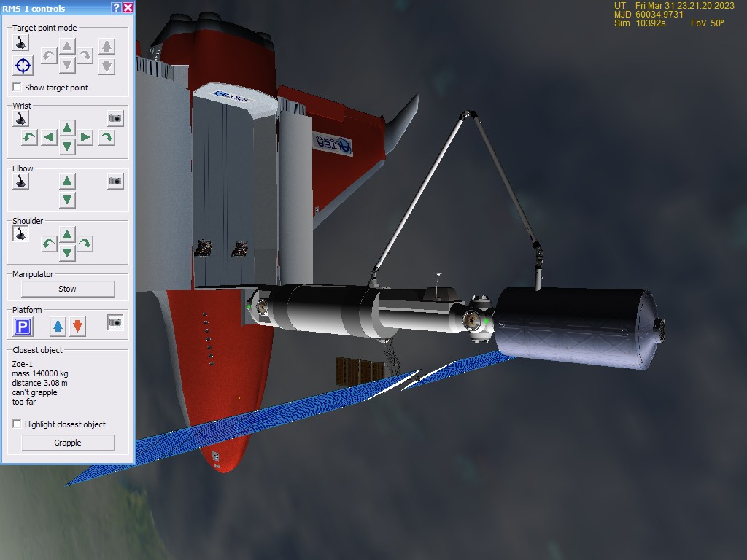Rotate the shoulder left with curved arrow
747x560 pixels.
49,244
